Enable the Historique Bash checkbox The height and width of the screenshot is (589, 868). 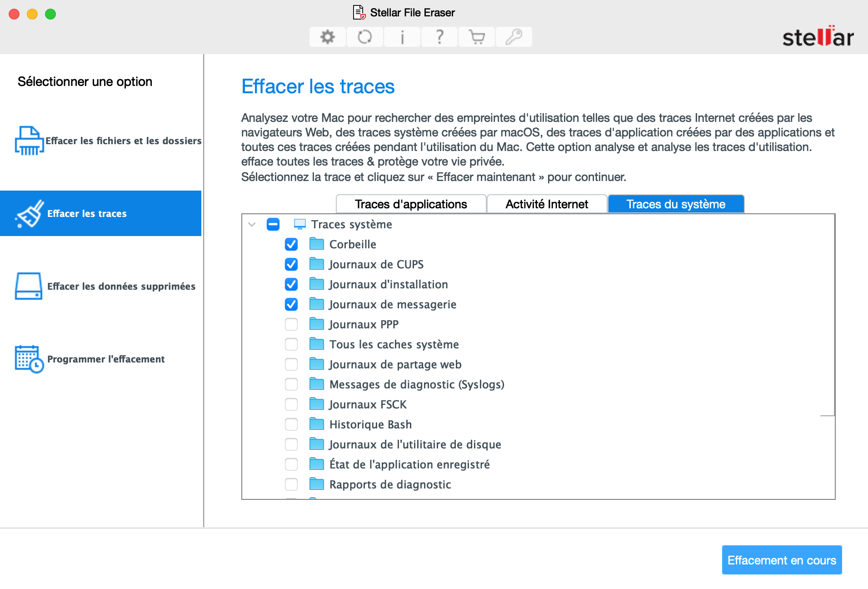(x=291, y=424)
